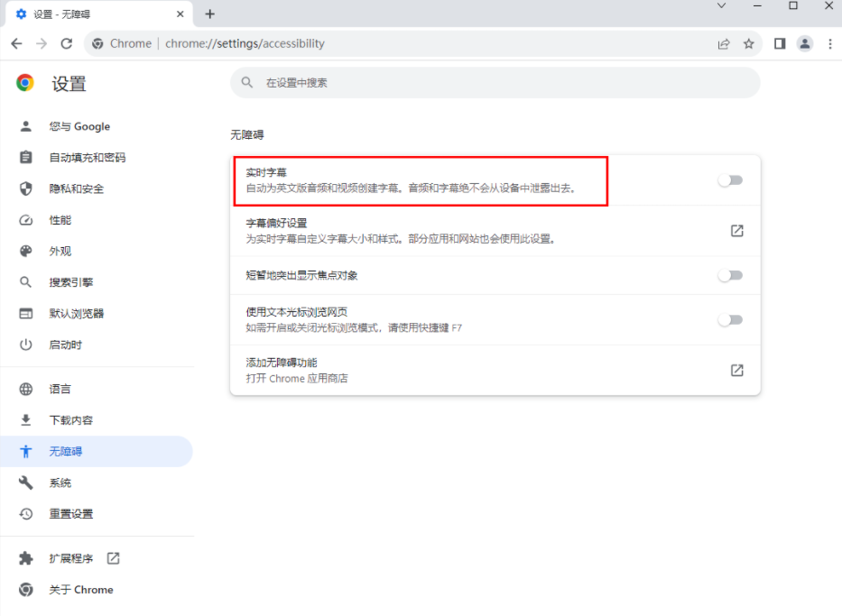Viewport: 842px width, 616px height.
Task: Click the address bar URL chrome://settings/accessibility
Action: click(245, 43)
